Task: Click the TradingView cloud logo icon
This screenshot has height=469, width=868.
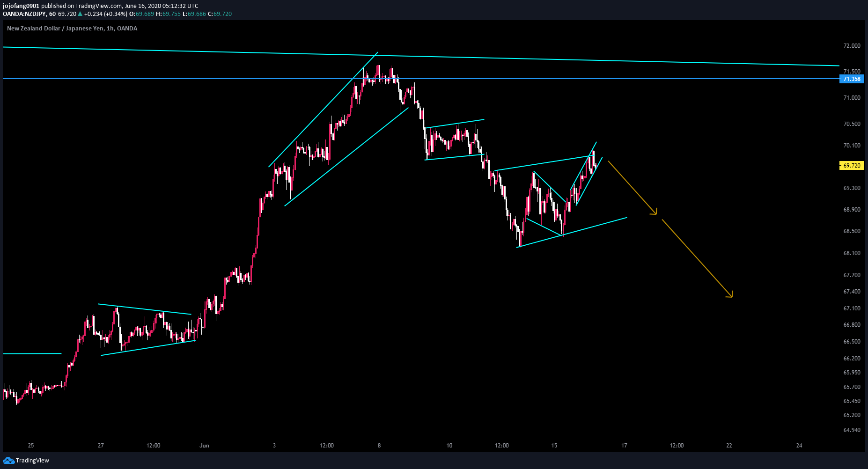Action: click(8, 461)
